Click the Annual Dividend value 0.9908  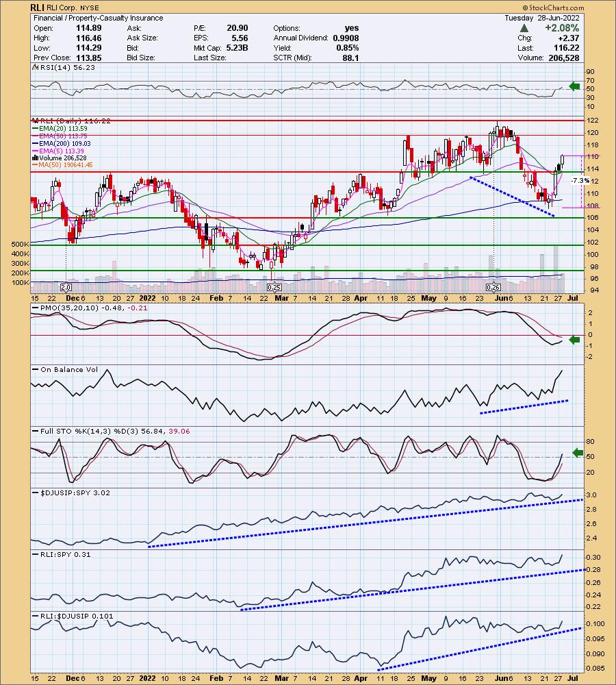(x=346, y=38)
